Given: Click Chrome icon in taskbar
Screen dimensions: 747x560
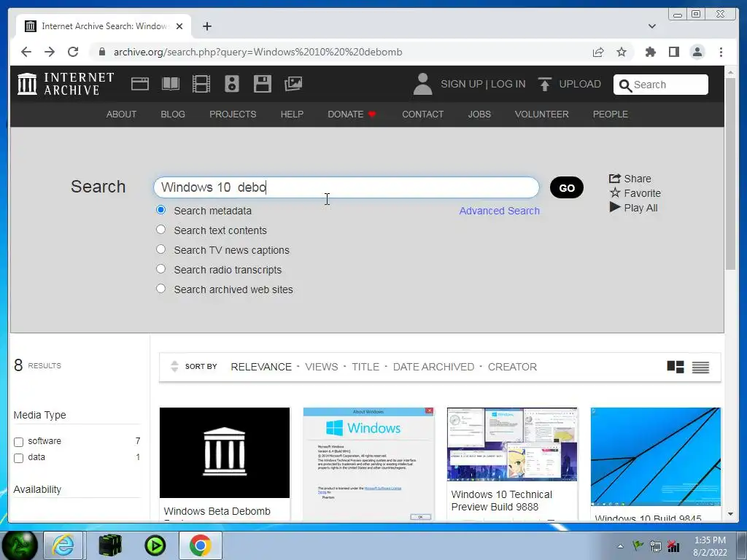Looking at the screenshot, I should 200,545.
